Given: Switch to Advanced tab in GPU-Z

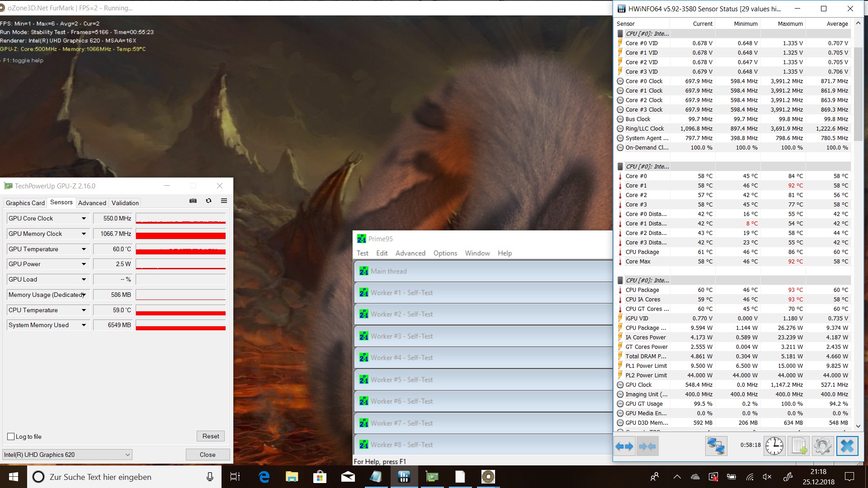Looking at the screenshot, I should 92,203.
